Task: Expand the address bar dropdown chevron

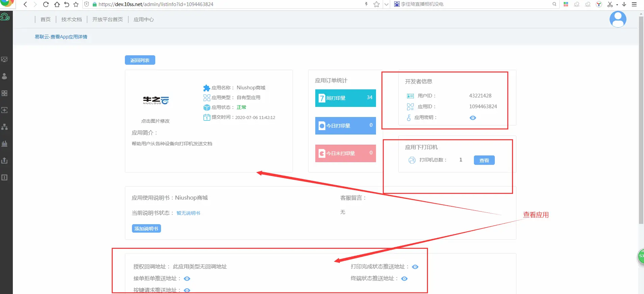Action: click(386, 4)
